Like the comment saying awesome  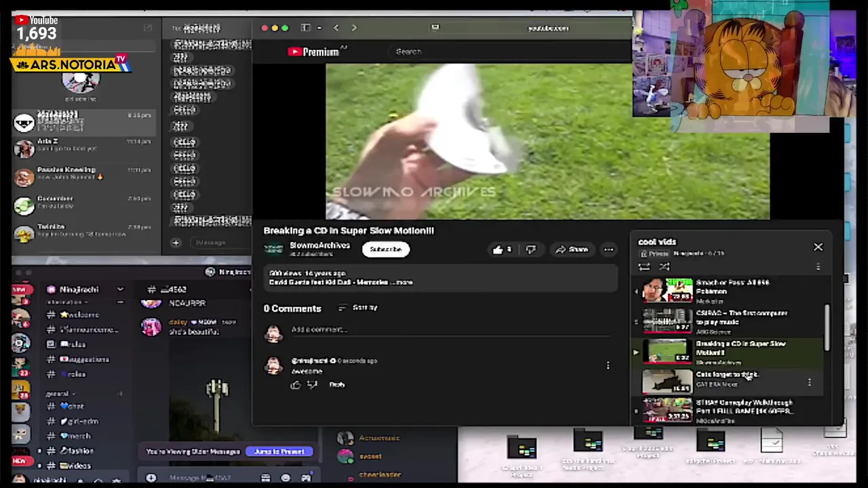296,384
